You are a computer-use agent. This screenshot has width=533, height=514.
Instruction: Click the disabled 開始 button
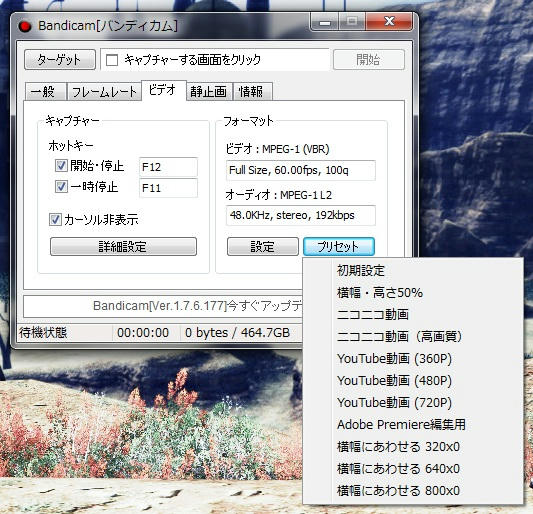pos(369,60)
